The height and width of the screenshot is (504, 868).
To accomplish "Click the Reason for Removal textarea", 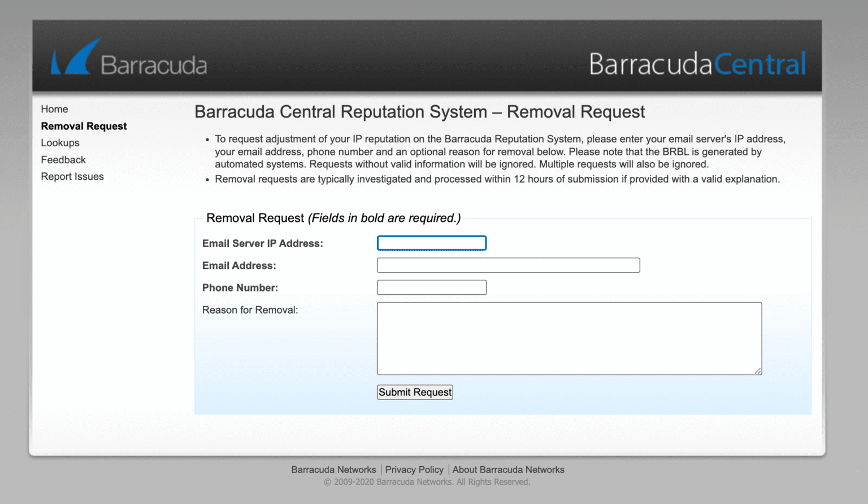I will [x=568, y=338].
